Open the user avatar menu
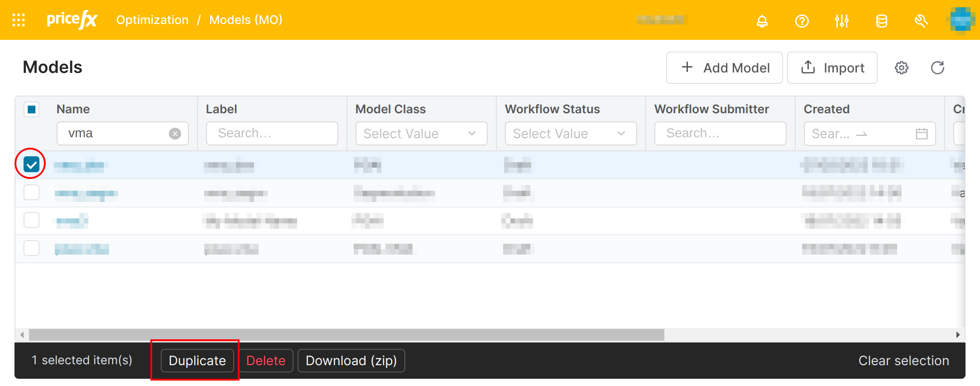 tap(961, 20)
